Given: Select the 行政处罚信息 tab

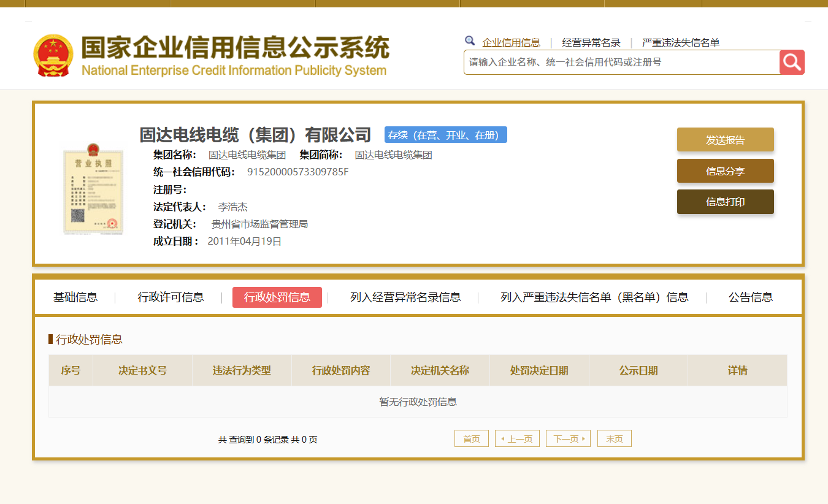Looking at the screenshot, I should pos(277,297).
